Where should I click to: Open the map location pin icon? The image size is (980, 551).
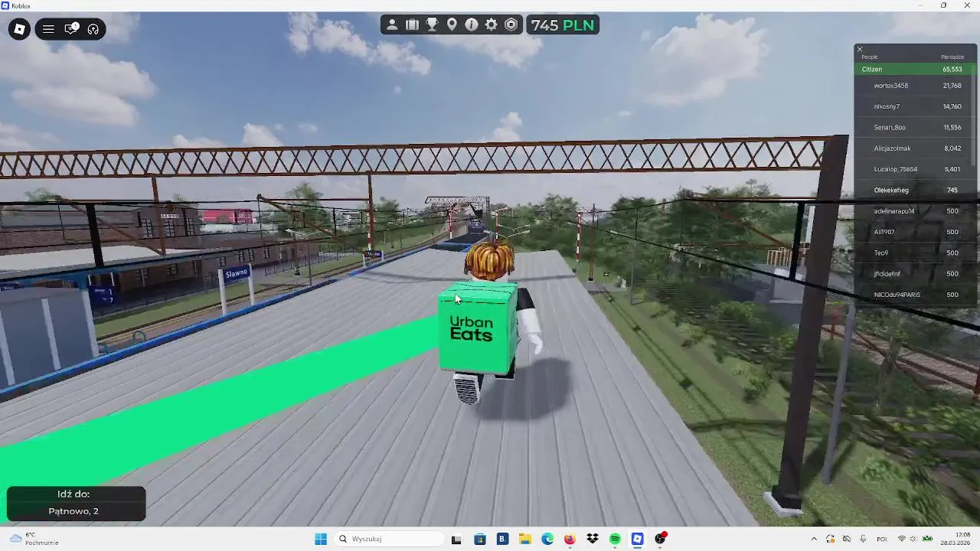coord(452,25)
